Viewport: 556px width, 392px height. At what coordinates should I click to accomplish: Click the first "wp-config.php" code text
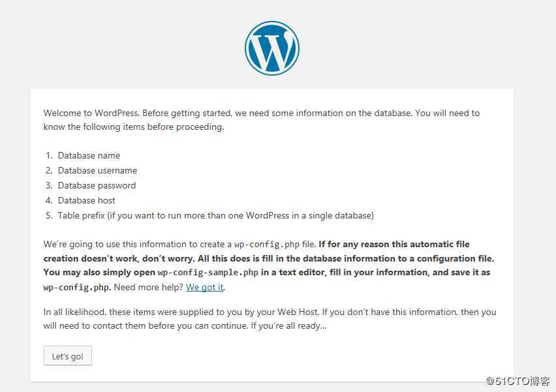(267, 245)
